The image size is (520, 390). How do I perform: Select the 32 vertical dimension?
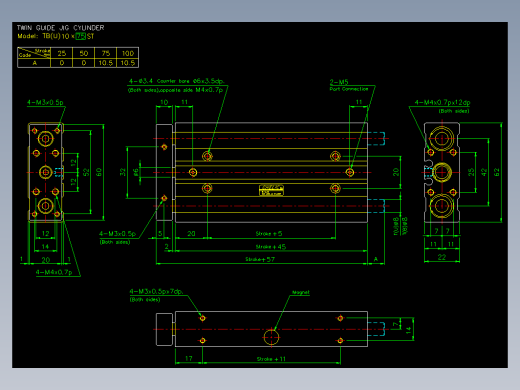(x=123, y=172)
